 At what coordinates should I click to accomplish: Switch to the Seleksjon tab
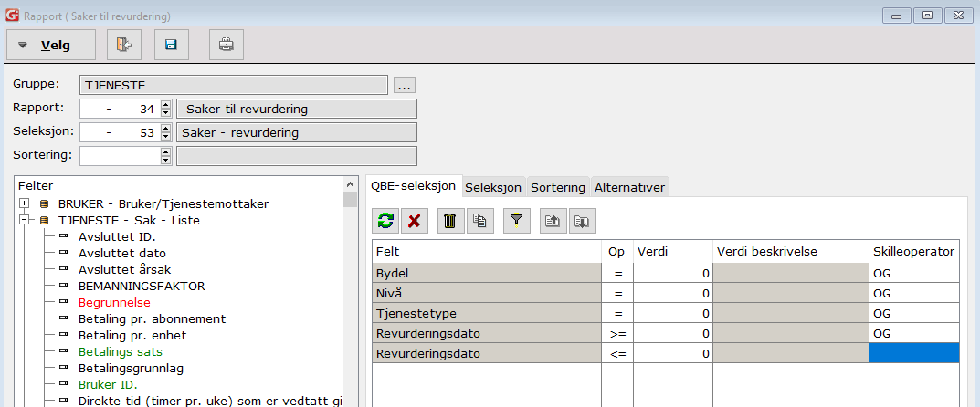pos(493,187)
